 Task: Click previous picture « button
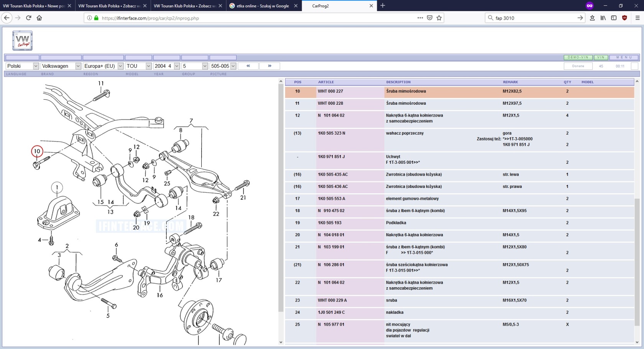pos(248,66)
